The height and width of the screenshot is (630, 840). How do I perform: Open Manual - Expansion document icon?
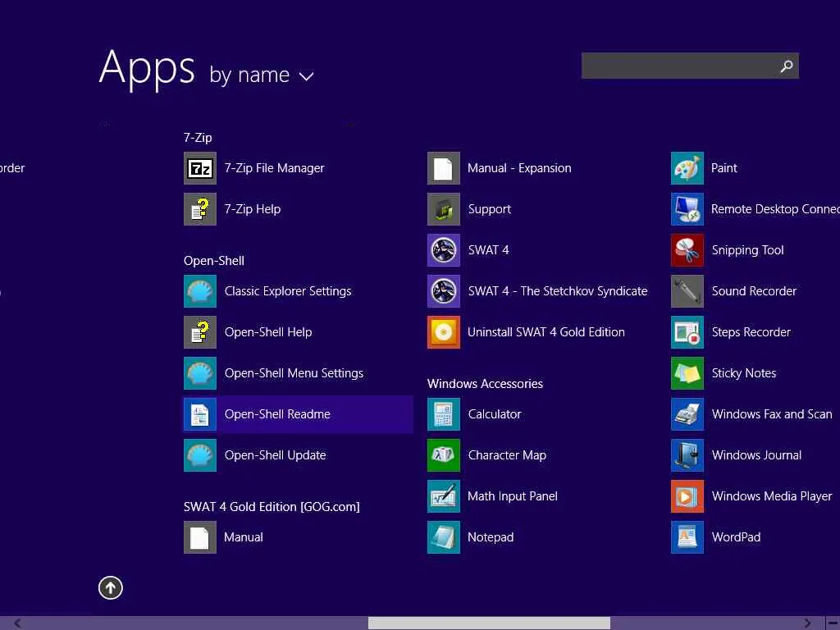(x=444, y=168)
